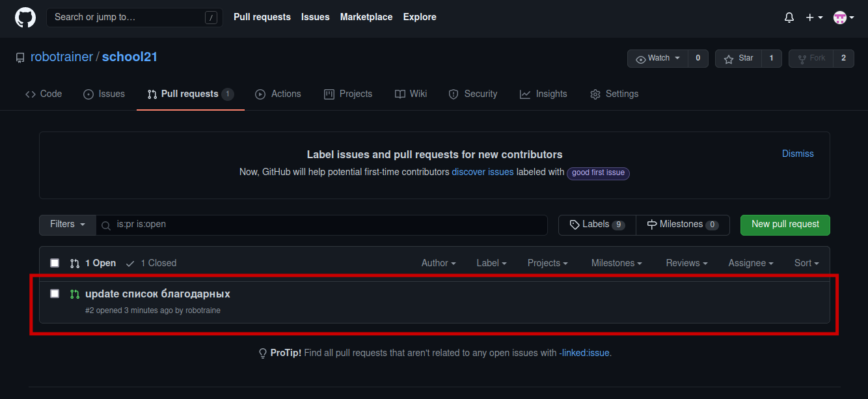Open the school21 repository link
This screenshot has height=399, width=868.
tap(129, 57)
